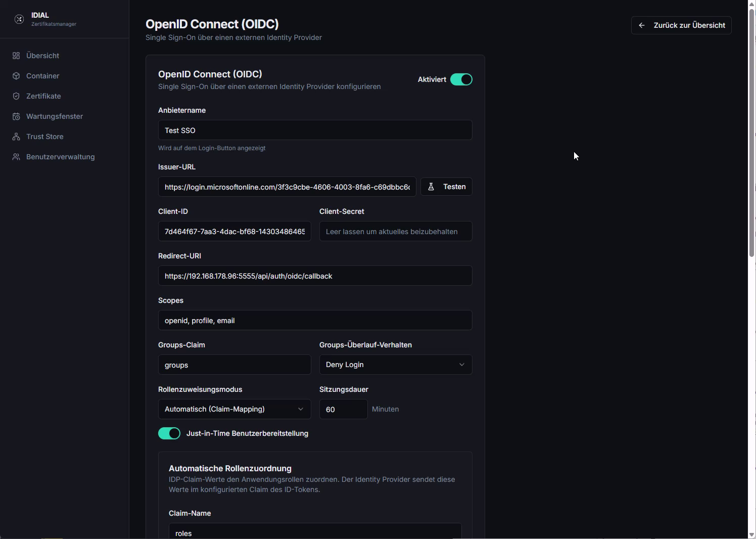Open Groups-Überlauf-Verhalten dropdown
The height and width of the screenshot is (539, 756).
pos(396,365)
